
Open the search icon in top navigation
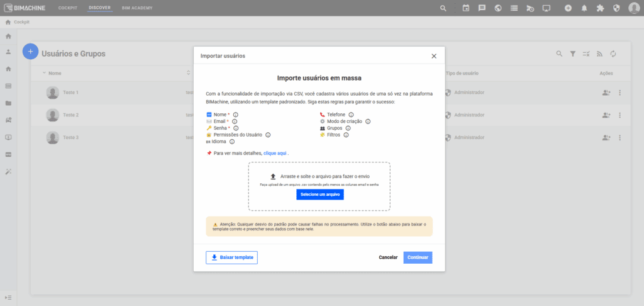pyautogui.click(x=443, y=8)
